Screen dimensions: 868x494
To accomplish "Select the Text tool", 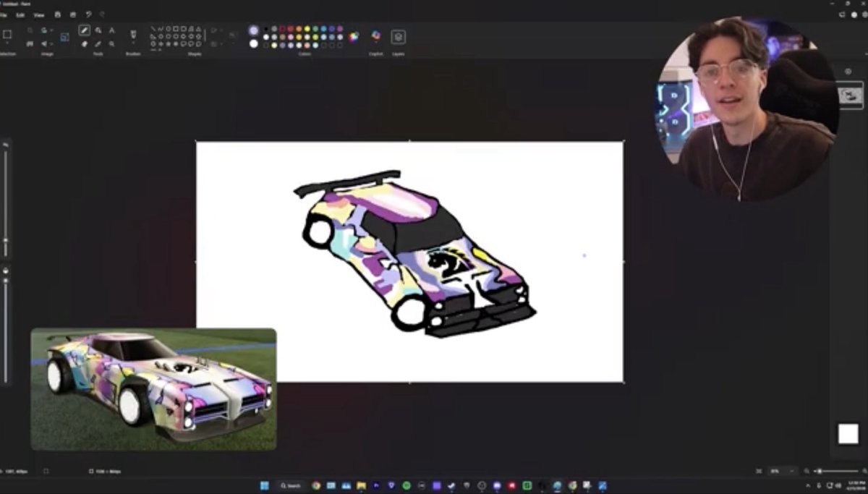I will pyautogui.click(x=111, y=30).
